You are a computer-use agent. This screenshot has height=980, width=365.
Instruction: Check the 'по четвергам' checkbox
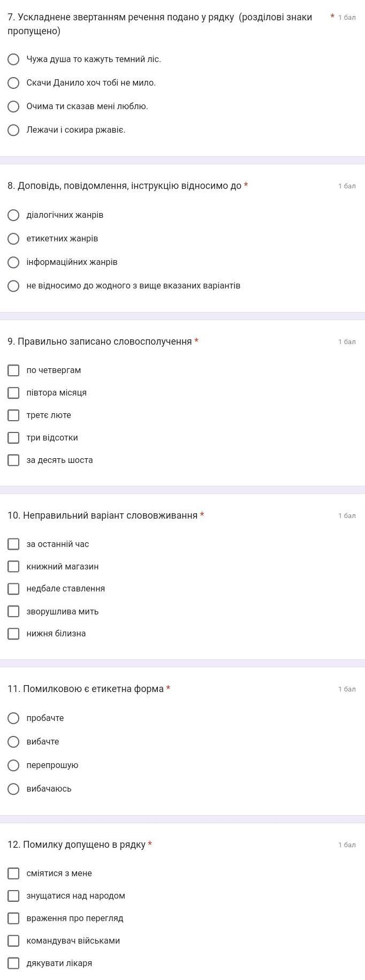point(13,370)
